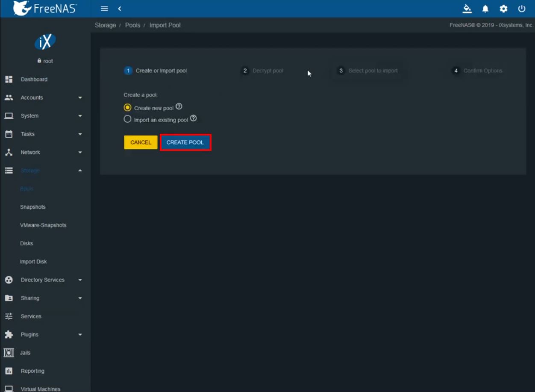This screenshot has width=535, height=392.
Task: Select the Create new pool radio button
Action: pos(127,108)
